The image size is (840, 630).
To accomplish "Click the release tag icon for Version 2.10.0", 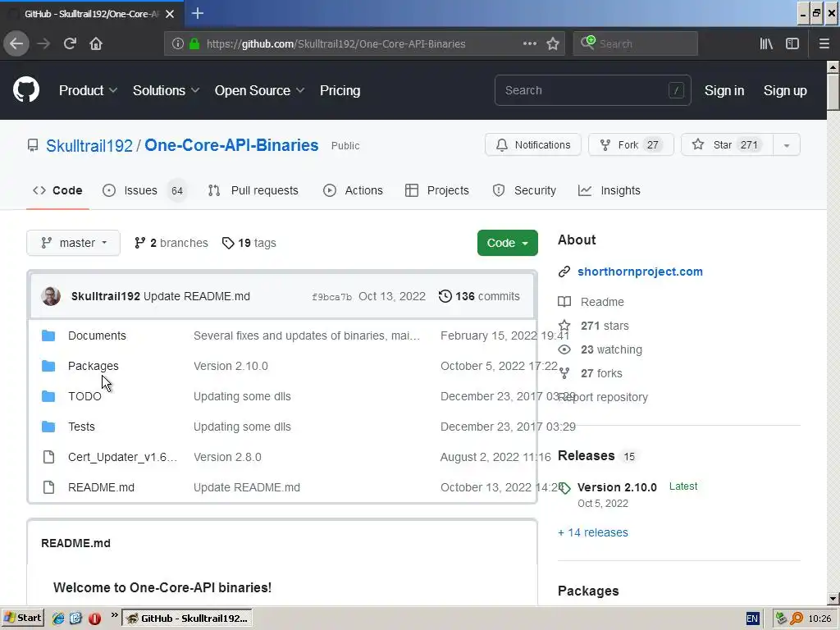I will (564, 487).
